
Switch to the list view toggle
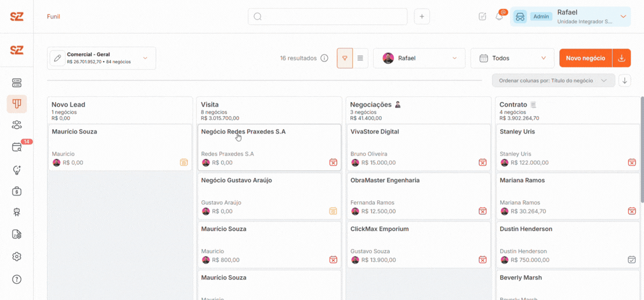click(360, 59)
